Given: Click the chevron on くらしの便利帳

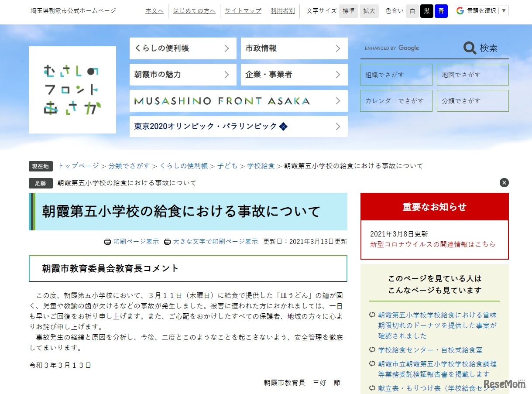Looking at the screenshot, I should click(227, 48).
